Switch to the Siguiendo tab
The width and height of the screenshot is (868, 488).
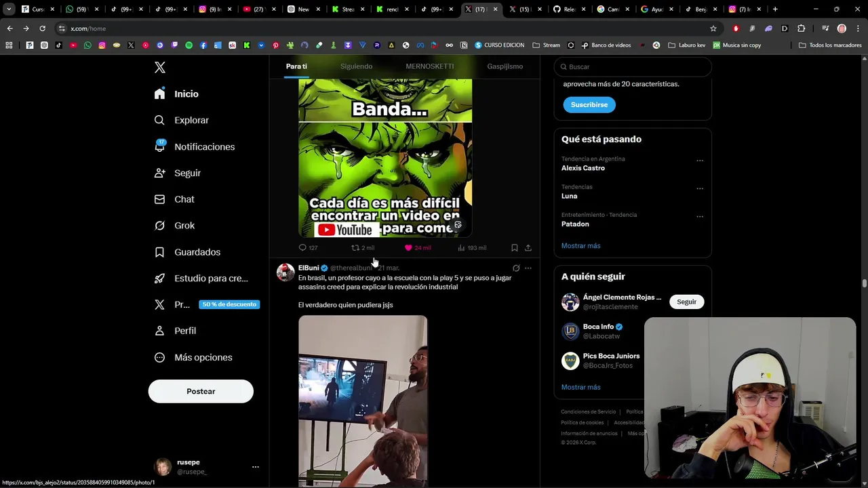tap(356, 66)
